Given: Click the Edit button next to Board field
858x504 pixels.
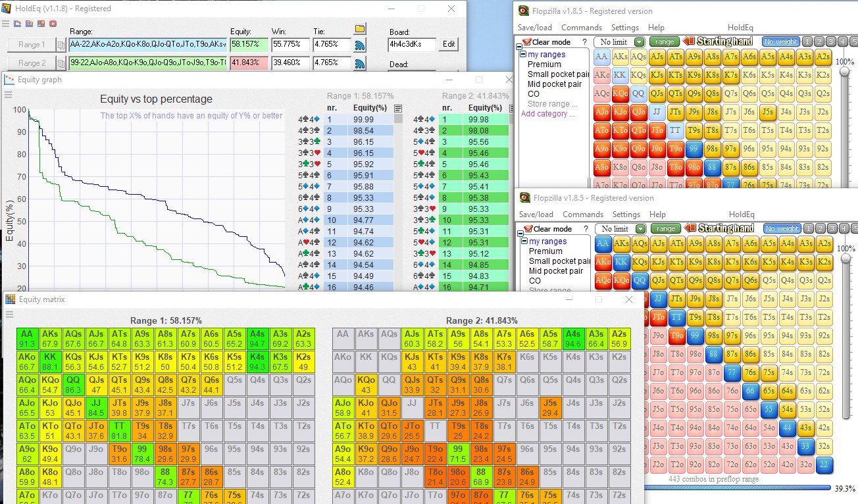Looking at the screenshot, I should 448,45.
